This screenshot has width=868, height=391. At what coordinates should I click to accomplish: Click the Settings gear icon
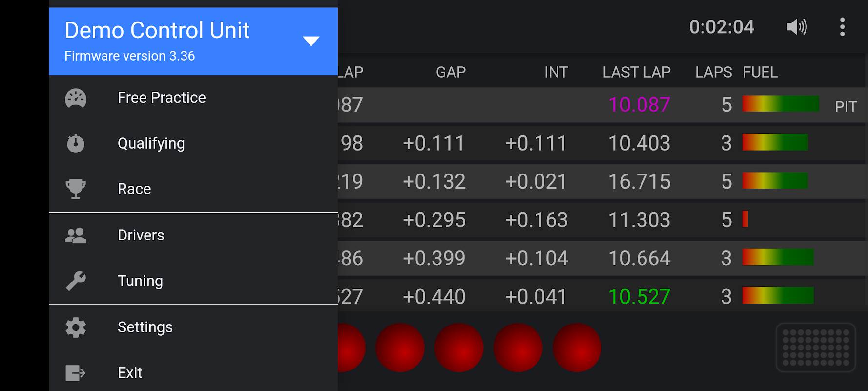click(76, 327)
